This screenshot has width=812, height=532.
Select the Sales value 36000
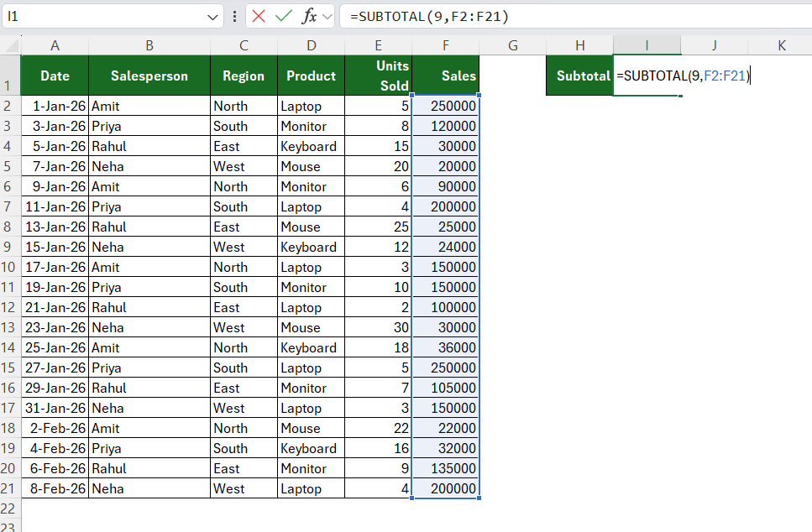[446, 347]
